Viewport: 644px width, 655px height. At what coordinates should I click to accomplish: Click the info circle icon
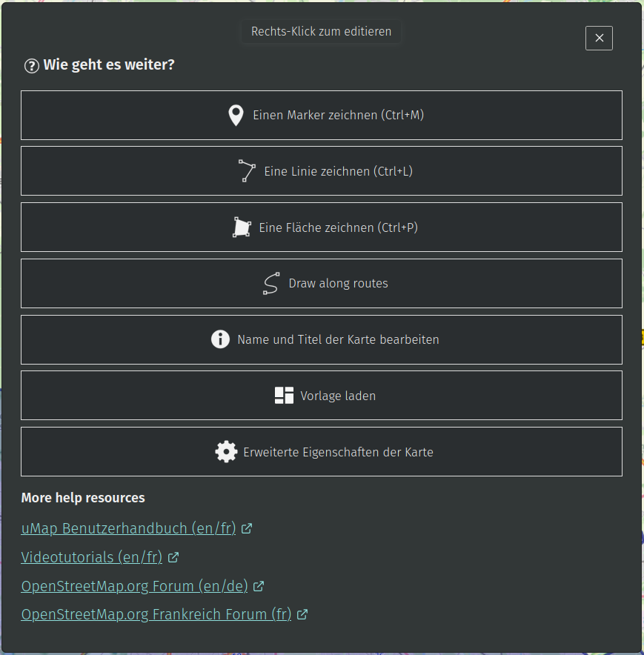point(220,339)
